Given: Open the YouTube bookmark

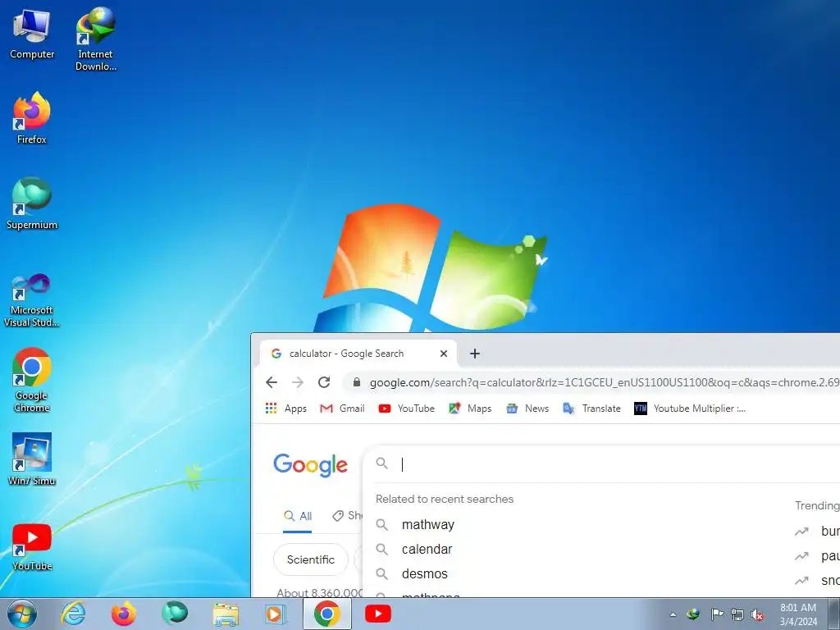Looking at the screenshot, I should [x=407, y=409].
